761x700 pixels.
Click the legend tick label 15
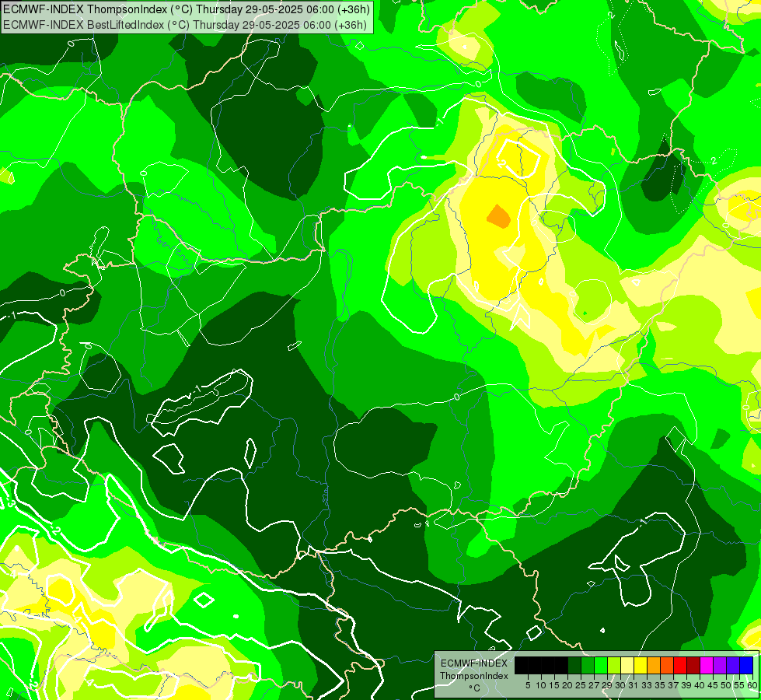(x=555, y=685)
